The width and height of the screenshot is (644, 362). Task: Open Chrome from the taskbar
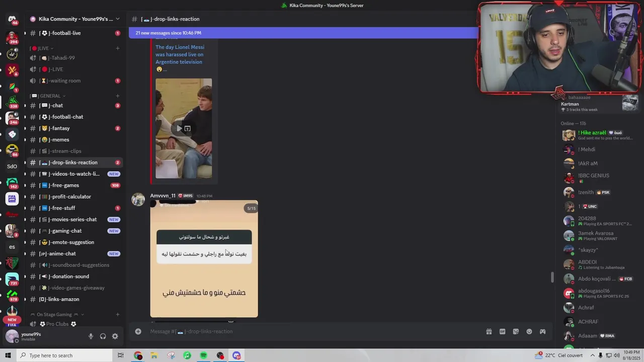point(138,355)
